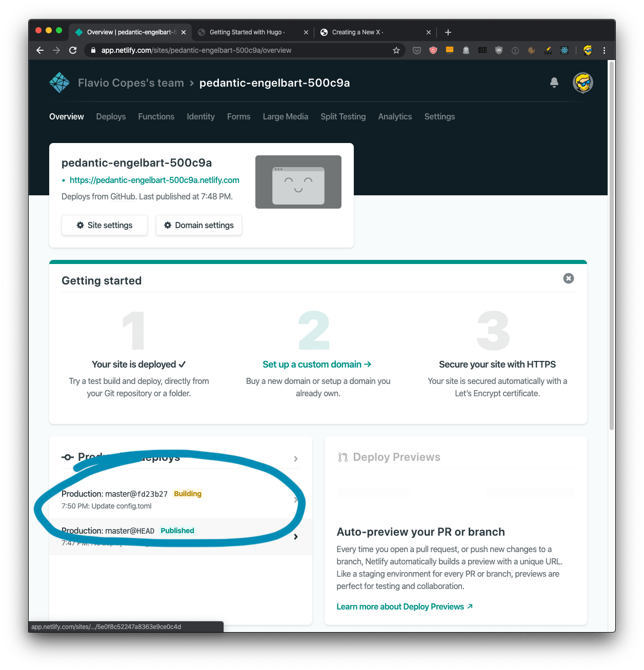The width and height of the screenshot is (644, 670).
Task: Click the React DevTools extension icon
Action: (565, 50)
